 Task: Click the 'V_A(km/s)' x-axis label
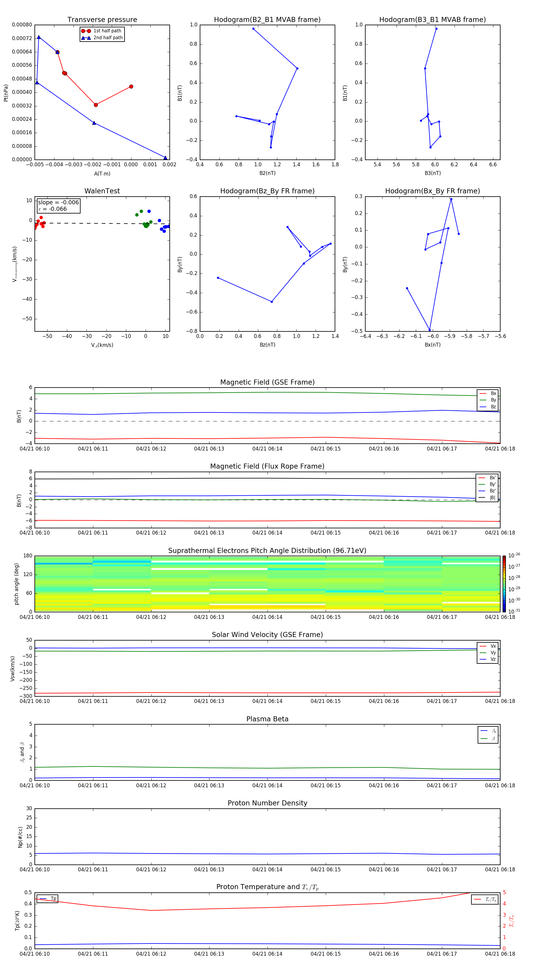(102, 345)
